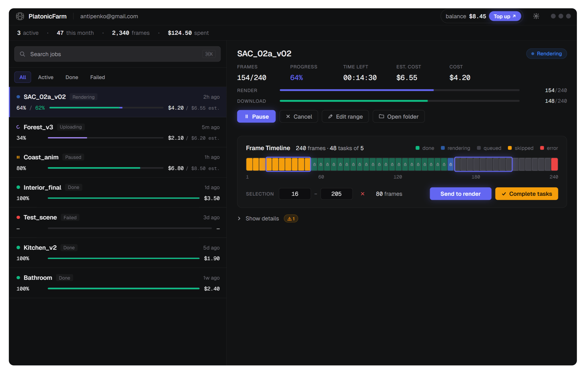Click the Edit range button
The image size is (588, 375).
pos(345,117)
